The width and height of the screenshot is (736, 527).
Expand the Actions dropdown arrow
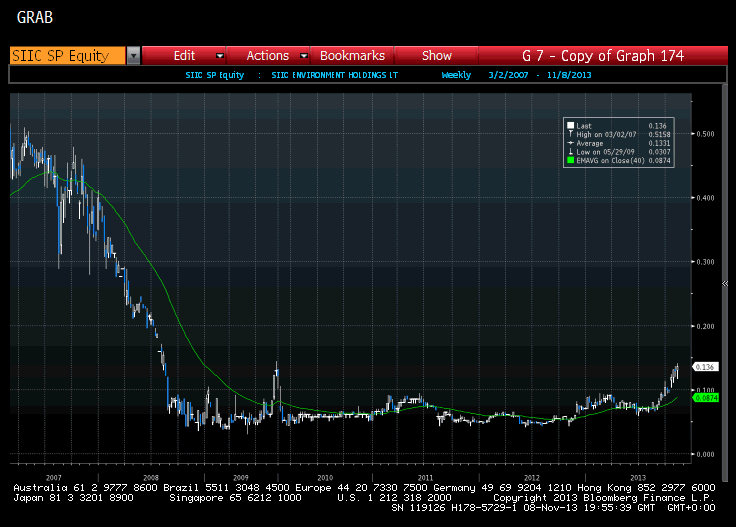point(304,56)
